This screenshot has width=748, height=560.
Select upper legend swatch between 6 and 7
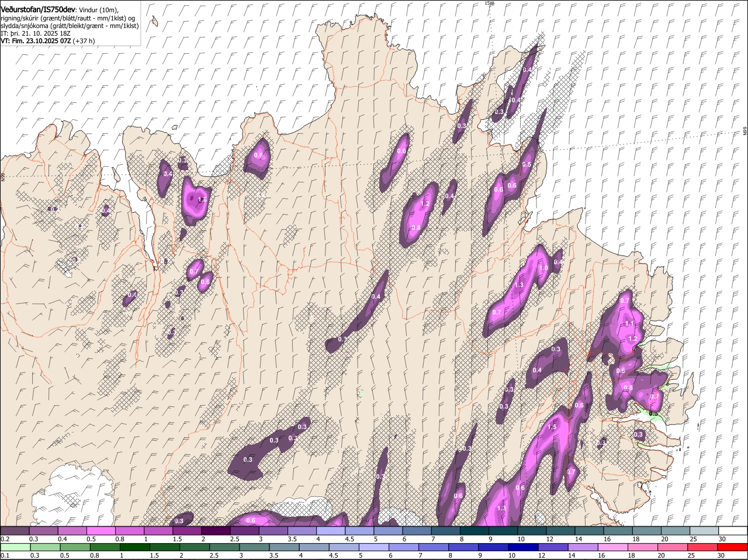click(417, 530)
